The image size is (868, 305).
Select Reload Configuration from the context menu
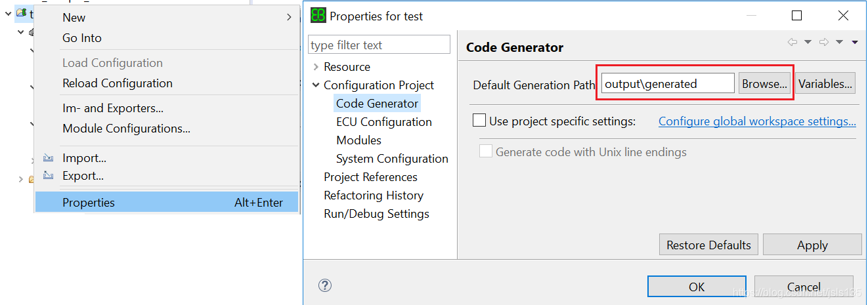point(118,83)
